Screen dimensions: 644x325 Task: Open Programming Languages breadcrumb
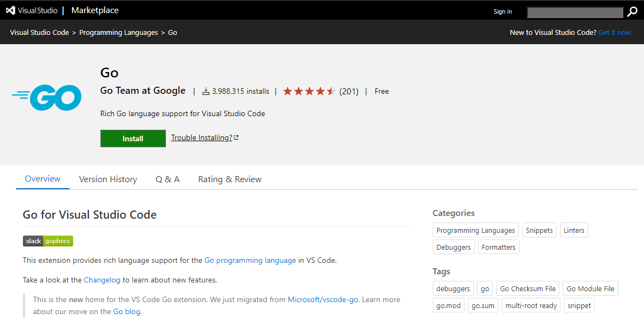click(118, 32)
